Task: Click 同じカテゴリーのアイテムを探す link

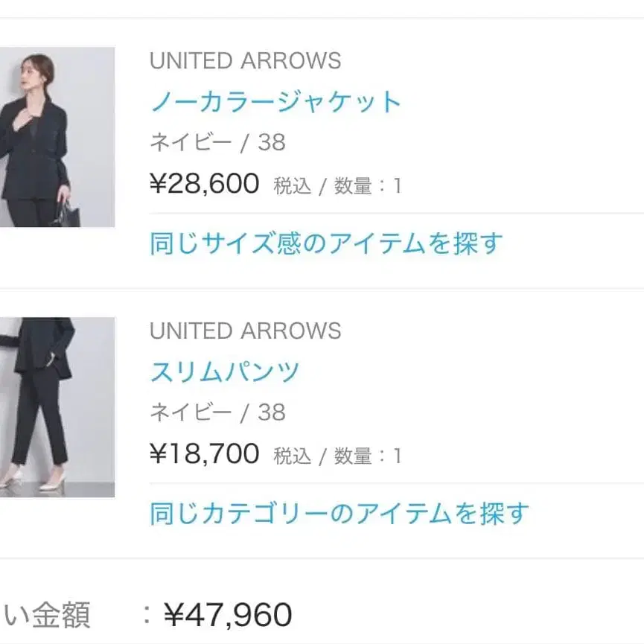Action: pos(339,513)
